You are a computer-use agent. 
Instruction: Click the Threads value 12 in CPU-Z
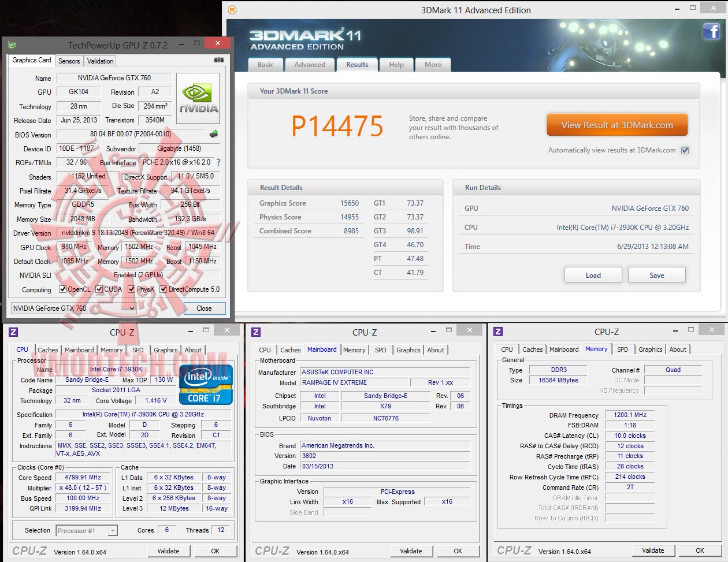point(221,530)
